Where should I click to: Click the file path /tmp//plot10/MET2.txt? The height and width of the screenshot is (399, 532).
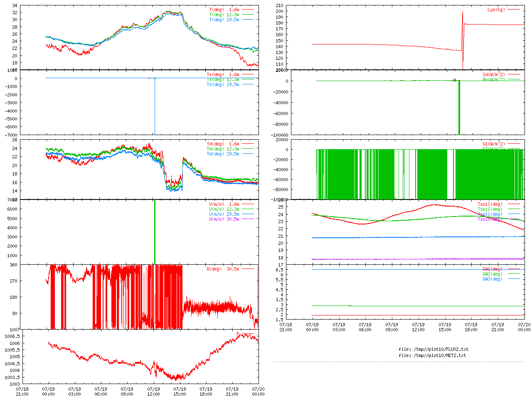click(x=439, y=355)
